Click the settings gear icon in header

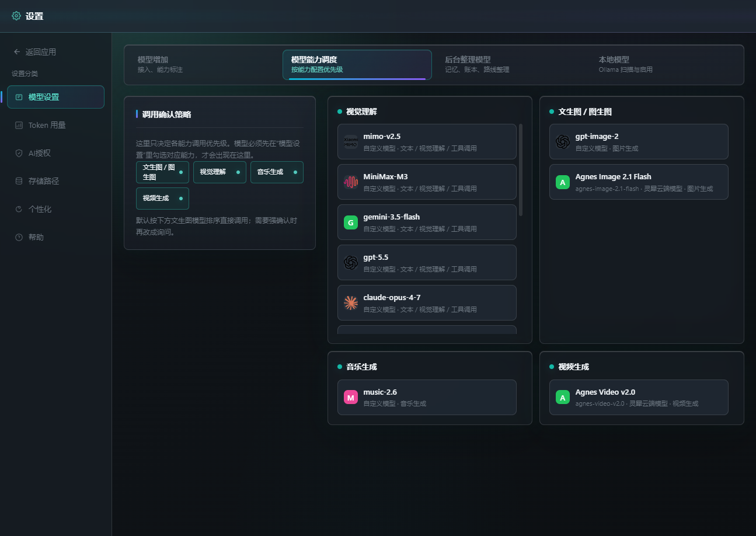[x=16, y=16]
